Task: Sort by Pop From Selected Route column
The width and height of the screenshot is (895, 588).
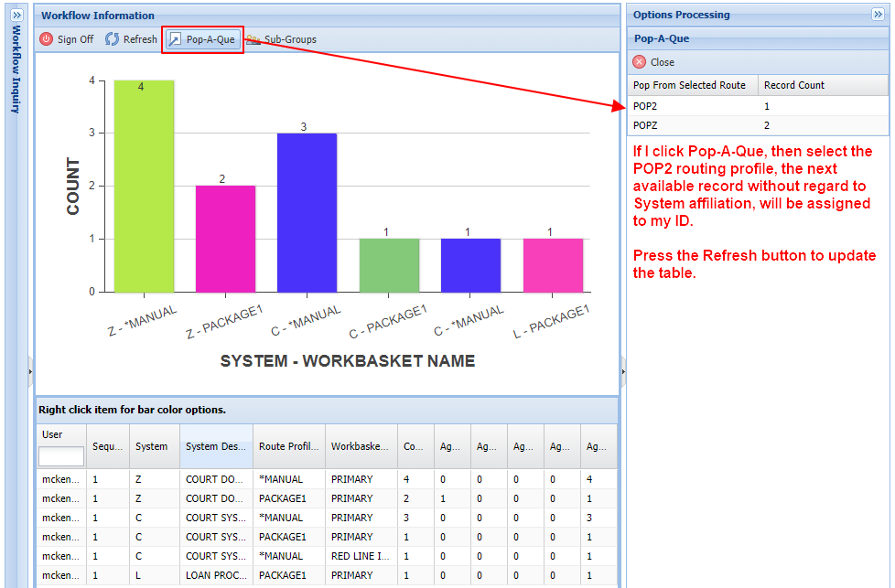Action: [x=693, y=85]
